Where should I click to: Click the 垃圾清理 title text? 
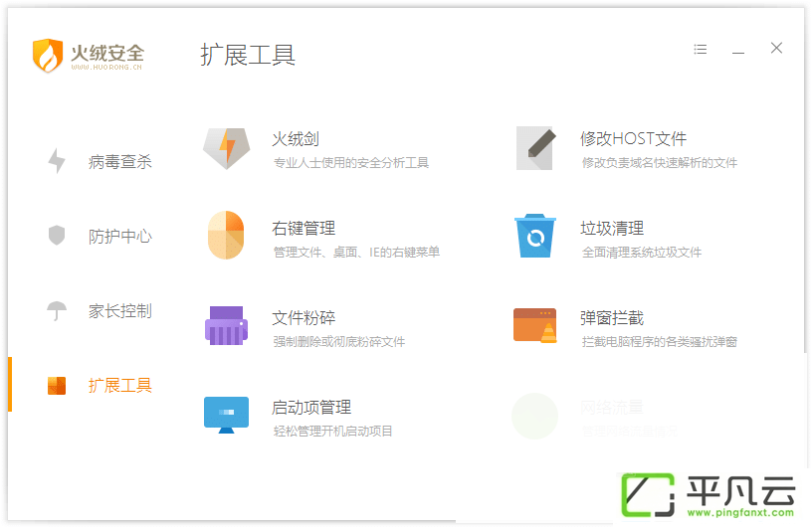[612, 229]
